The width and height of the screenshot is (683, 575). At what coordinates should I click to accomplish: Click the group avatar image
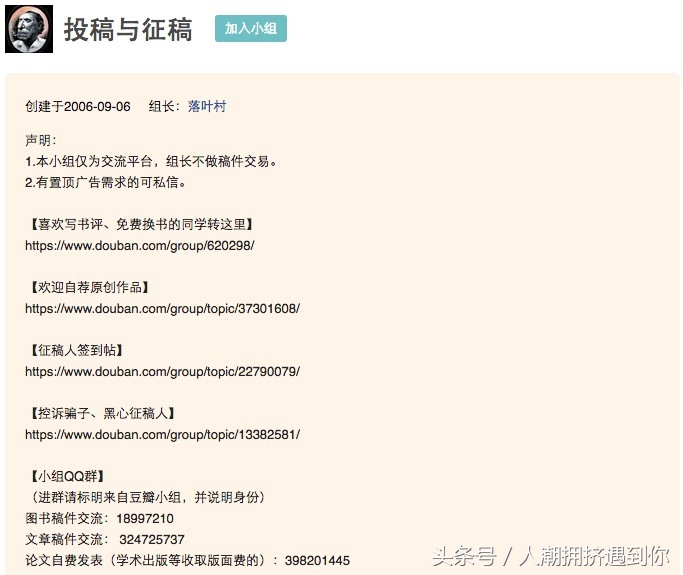(x=29, y=29)
